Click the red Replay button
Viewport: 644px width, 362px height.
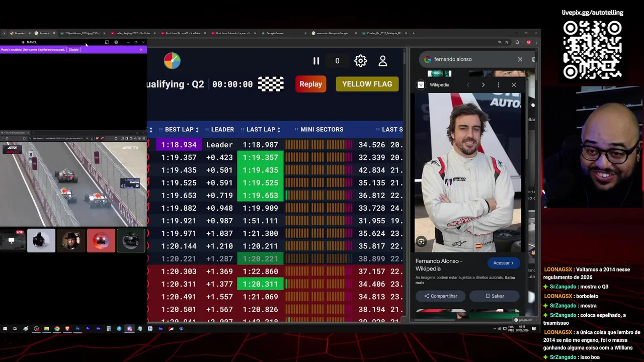point(310,84)
